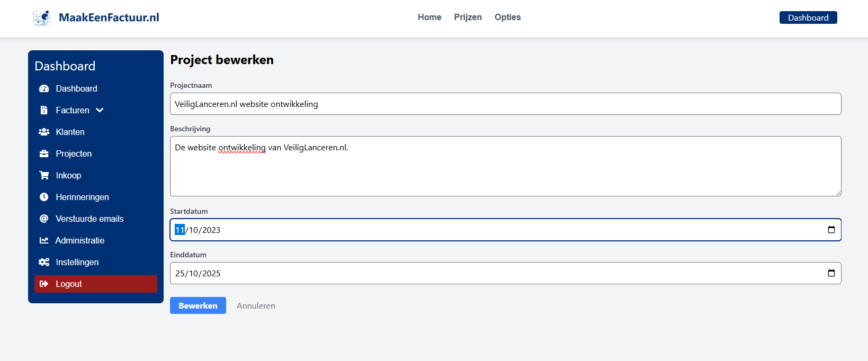Open the Einddatum calendar picker

(x=831, y=273)
